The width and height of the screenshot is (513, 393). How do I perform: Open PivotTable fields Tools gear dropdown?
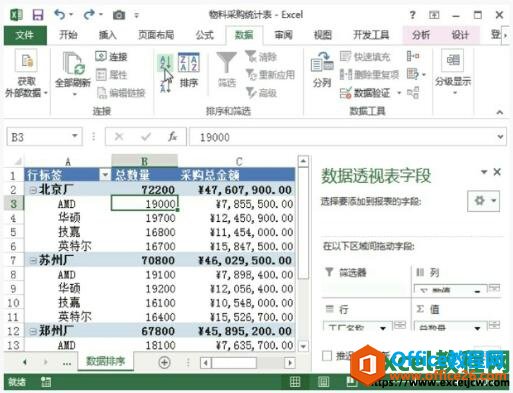(x=483, y=201)
